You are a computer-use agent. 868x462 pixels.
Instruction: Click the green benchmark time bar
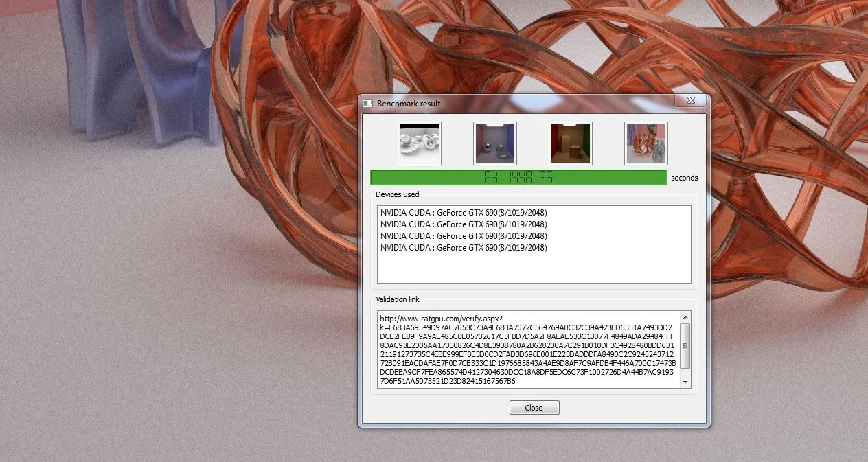pos(518,178)
